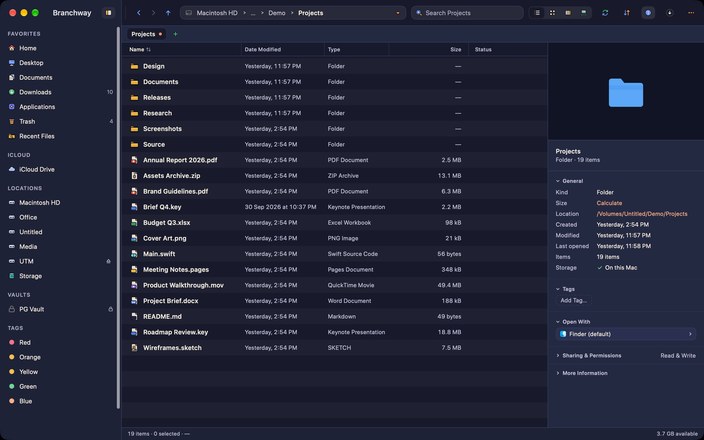Click the refresh/sync icon in toolbar
Viewport: 704px width, 440px height.
coord(605,13)
